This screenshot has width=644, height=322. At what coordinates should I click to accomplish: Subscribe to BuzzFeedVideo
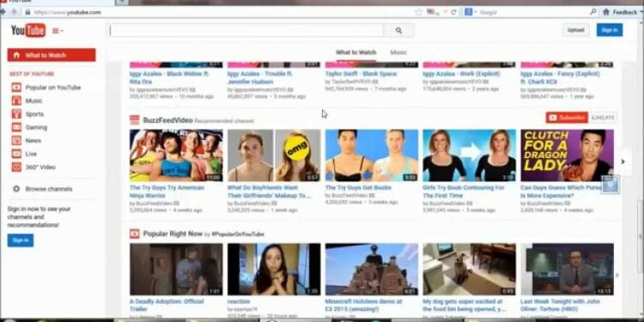click(x=567, y=118)
